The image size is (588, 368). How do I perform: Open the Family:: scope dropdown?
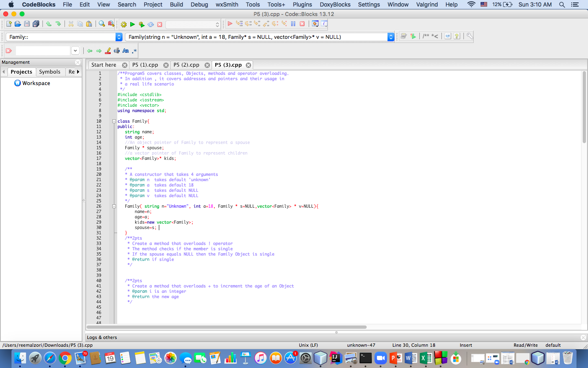point(118,36)
